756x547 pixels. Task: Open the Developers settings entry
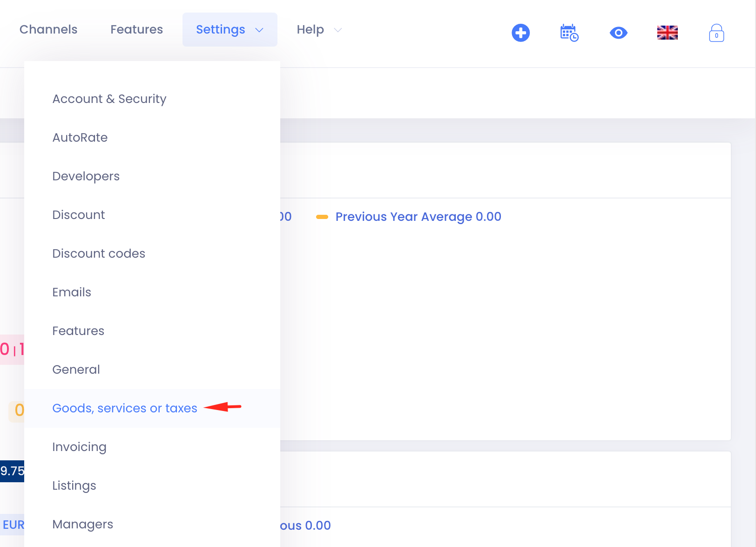86,176
